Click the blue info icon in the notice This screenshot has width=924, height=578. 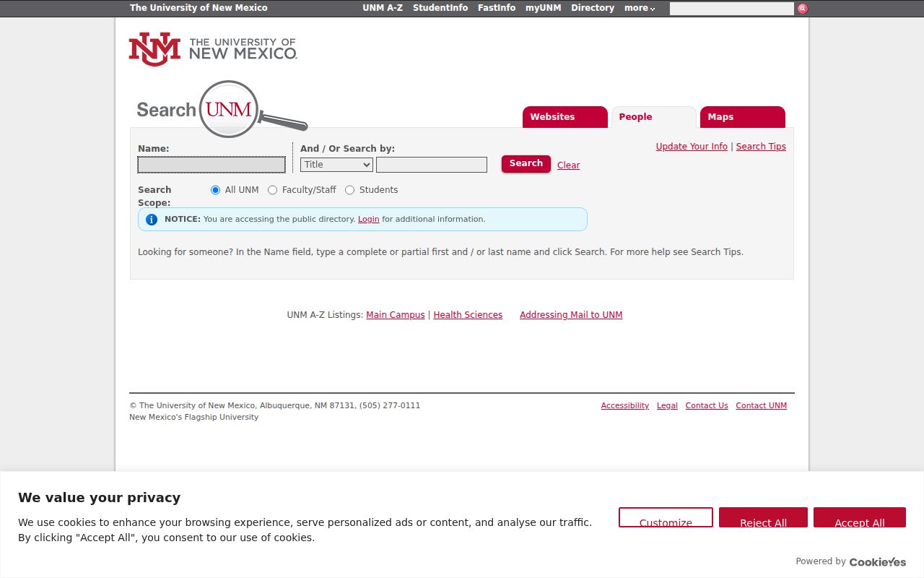(152, 220)
